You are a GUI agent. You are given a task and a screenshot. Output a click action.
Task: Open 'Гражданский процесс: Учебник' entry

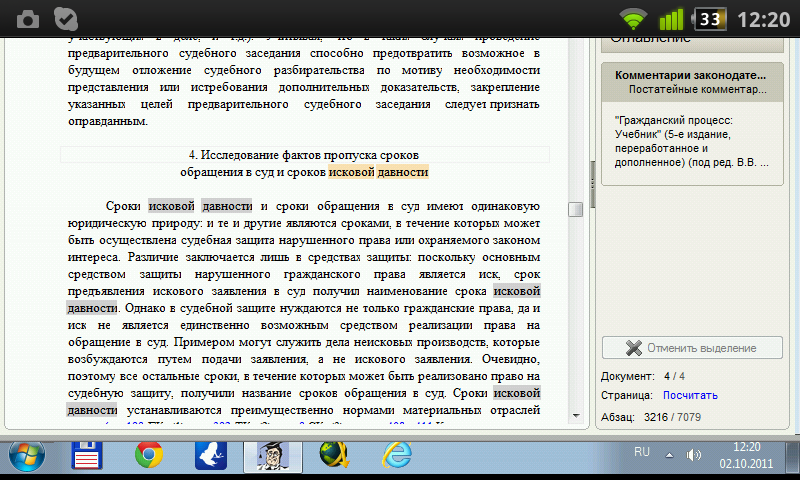[x=691, y=141]
